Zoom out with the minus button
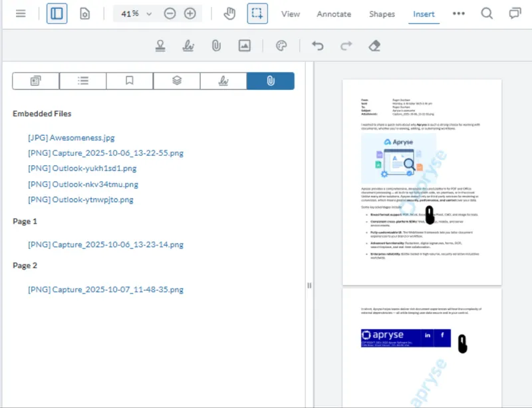This screenshot has height=408, width=532. [170, 13]
